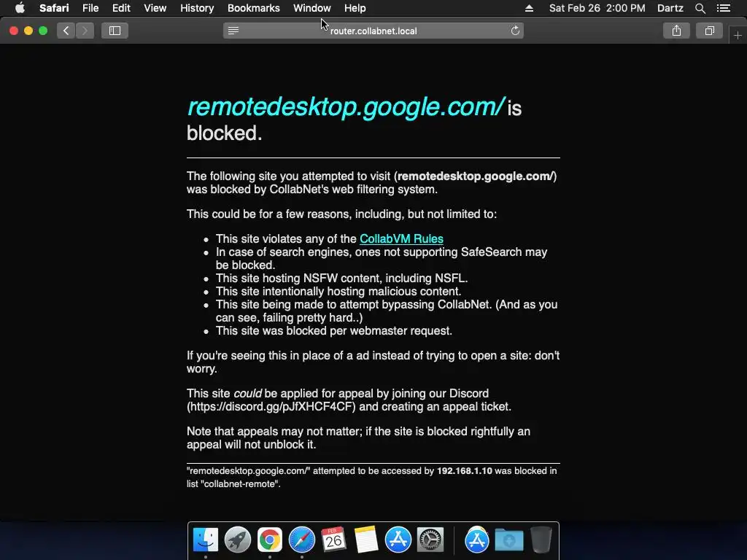Open the History menu
The width and height of the screenshot is (747, 560).
coord(197,8)
